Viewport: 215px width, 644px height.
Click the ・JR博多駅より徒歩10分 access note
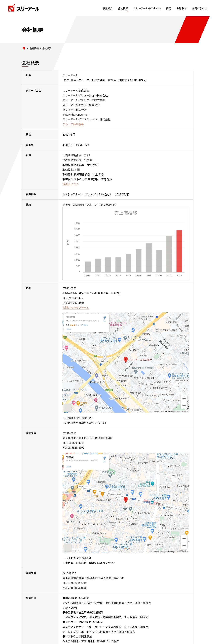coord(78,418)
